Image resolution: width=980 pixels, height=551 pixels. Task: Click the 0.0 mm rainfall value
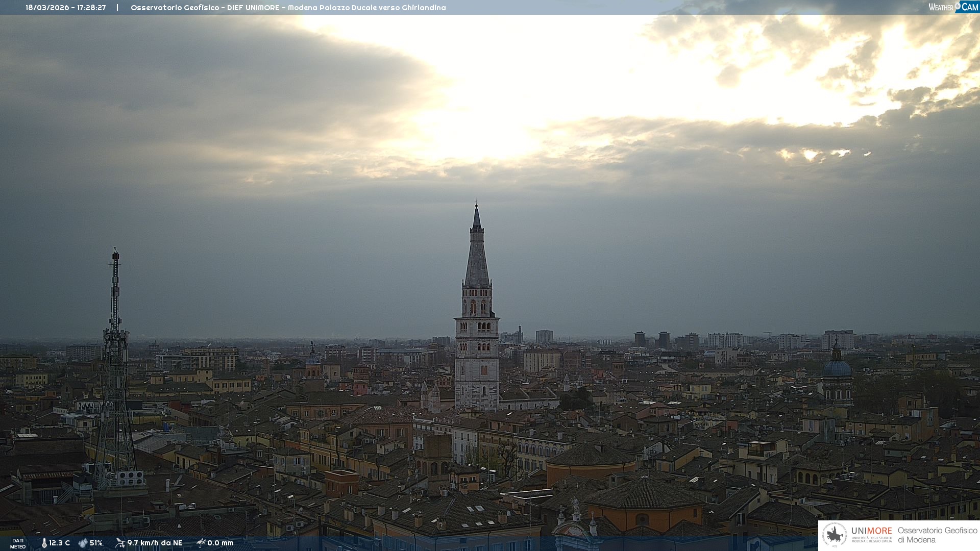220,543
